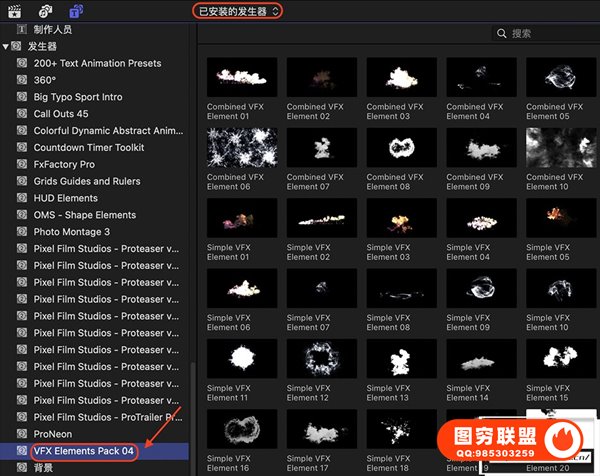This screenshot has width=600, height=476.
Task: Open the 背景 generator category
Action: [x=43, y=468]
